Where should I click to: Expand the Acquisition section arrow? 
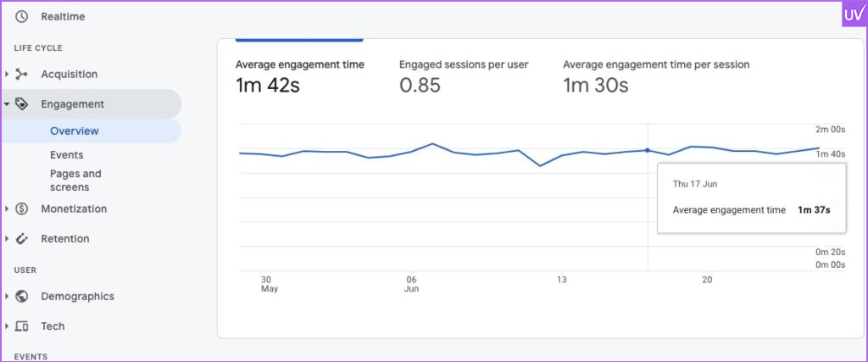point(7,75)
